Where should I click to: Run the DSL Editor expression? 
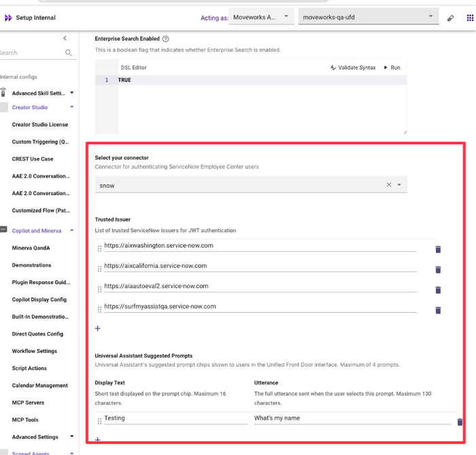[x=392, y=67]
